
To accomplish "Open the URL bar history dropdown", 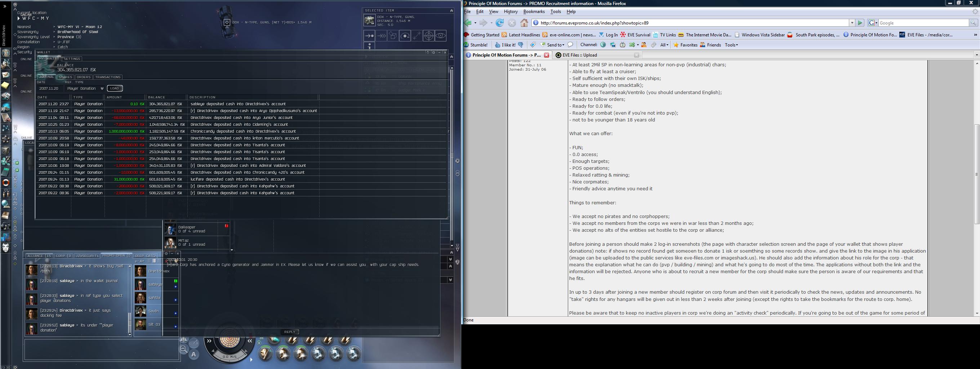I will tap(852, 23).
